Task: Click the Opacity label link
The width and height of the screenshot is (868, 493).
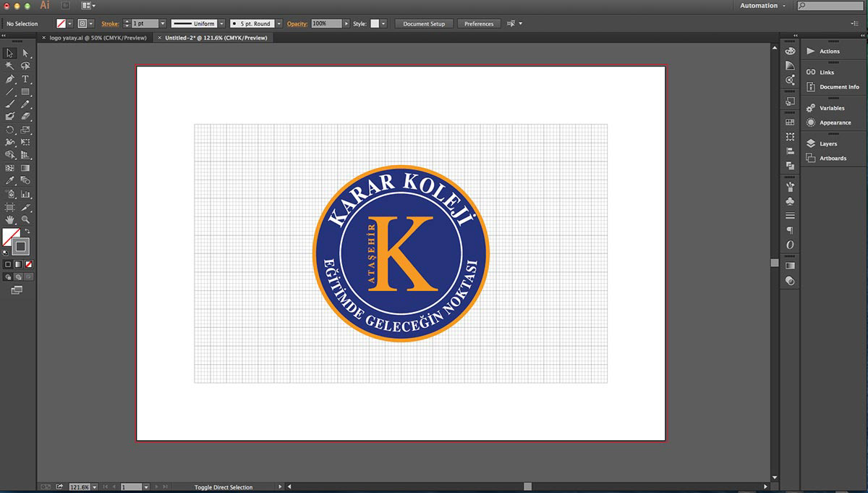Action: [x=297, y=24]
